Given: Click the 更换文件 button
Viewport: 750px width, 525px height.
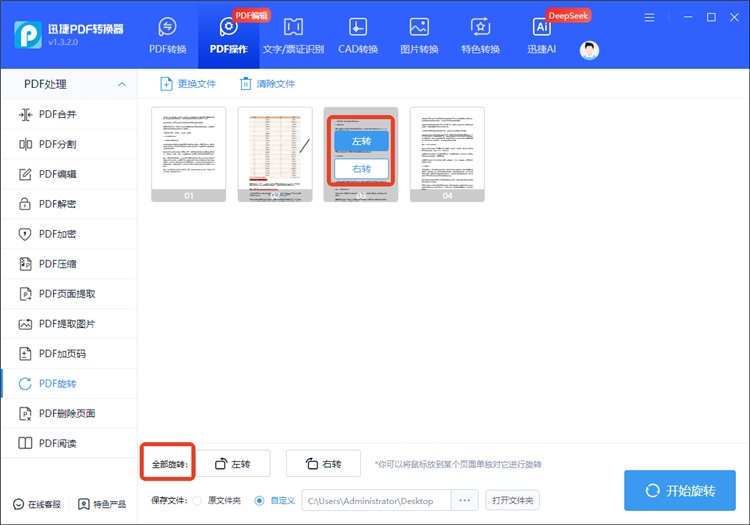Looking at the screenshot, I should 188,84.
